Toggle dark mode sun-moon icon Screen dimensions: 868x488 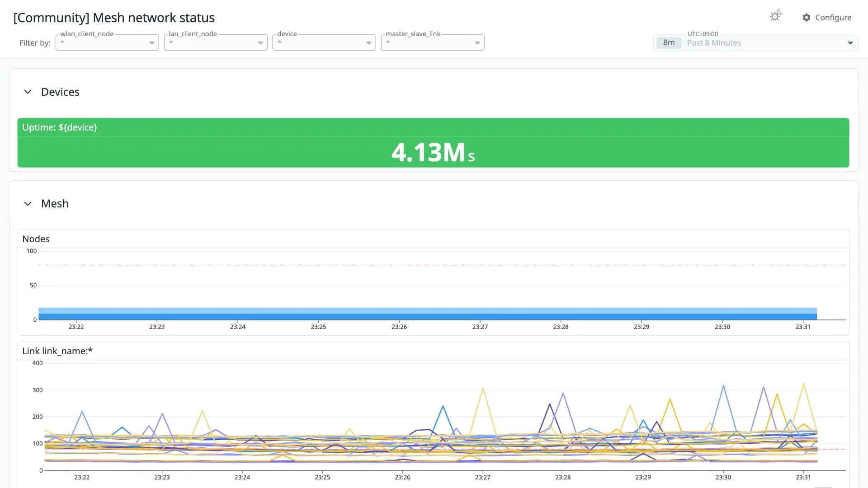point(776,16)
